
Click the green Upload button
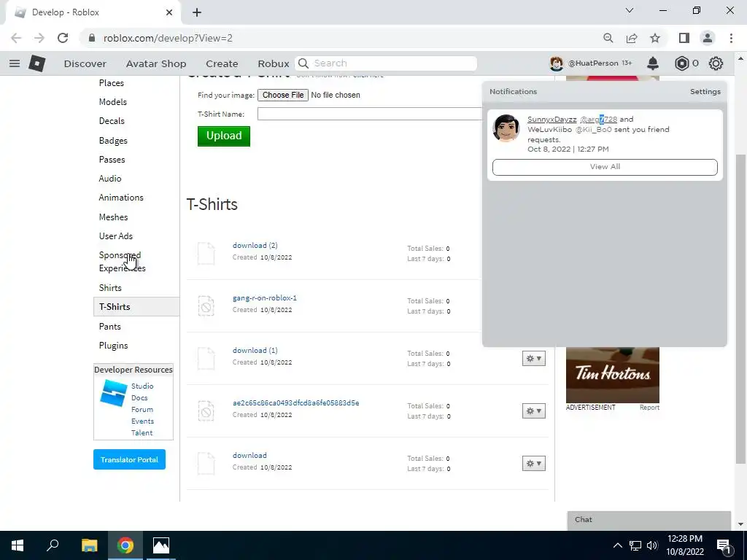(224, 136)
